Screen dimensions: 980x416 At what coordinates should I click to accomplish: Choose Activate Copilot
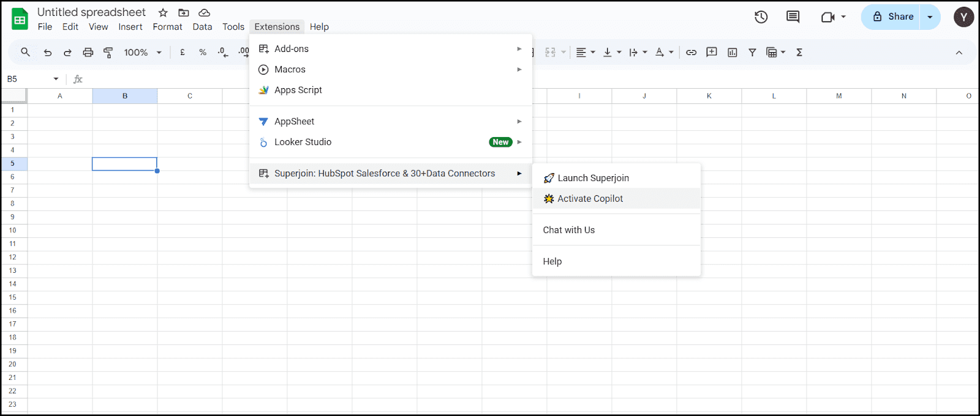tap(616, 199)
